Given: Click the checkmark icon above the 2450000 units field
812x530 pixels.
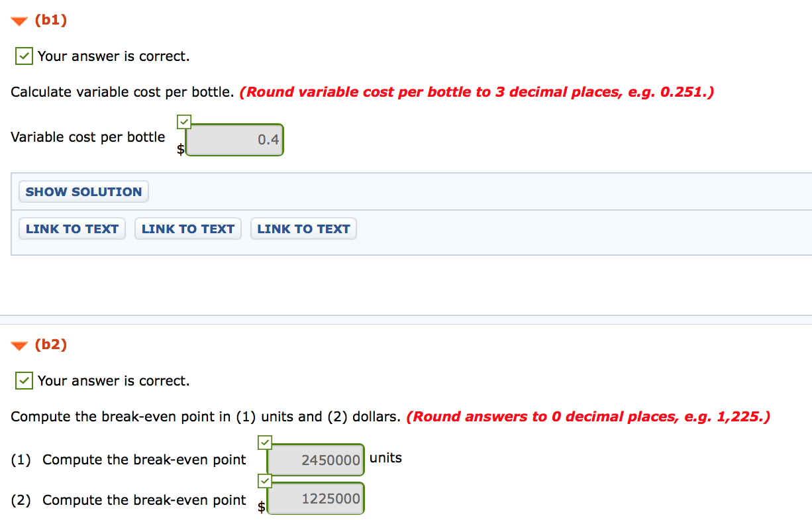Looking at the screenshot, I should point(264,443).
